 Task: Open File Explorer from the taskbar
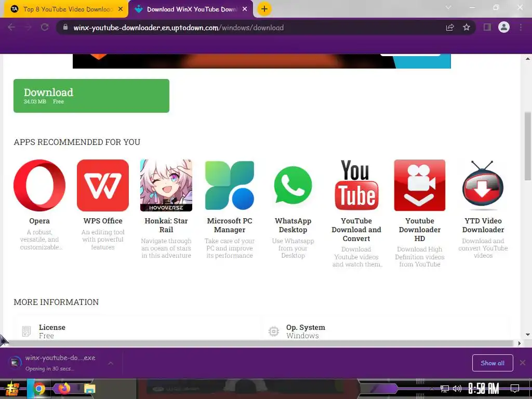89,389
